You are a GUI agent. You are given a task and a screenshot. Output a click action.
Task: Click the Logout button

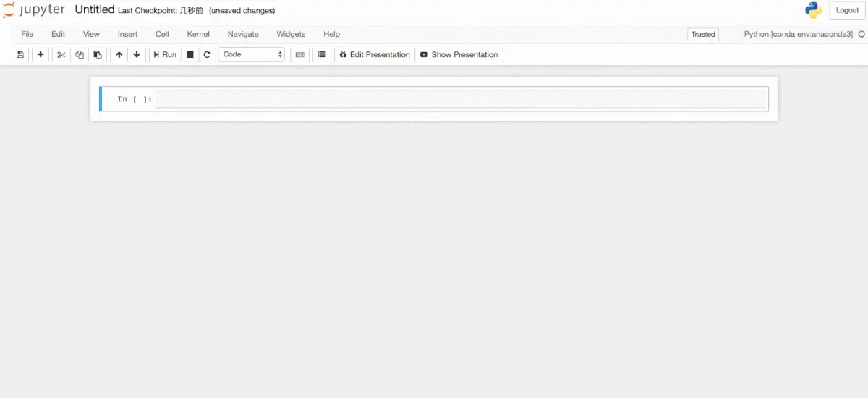coord(847,10)
